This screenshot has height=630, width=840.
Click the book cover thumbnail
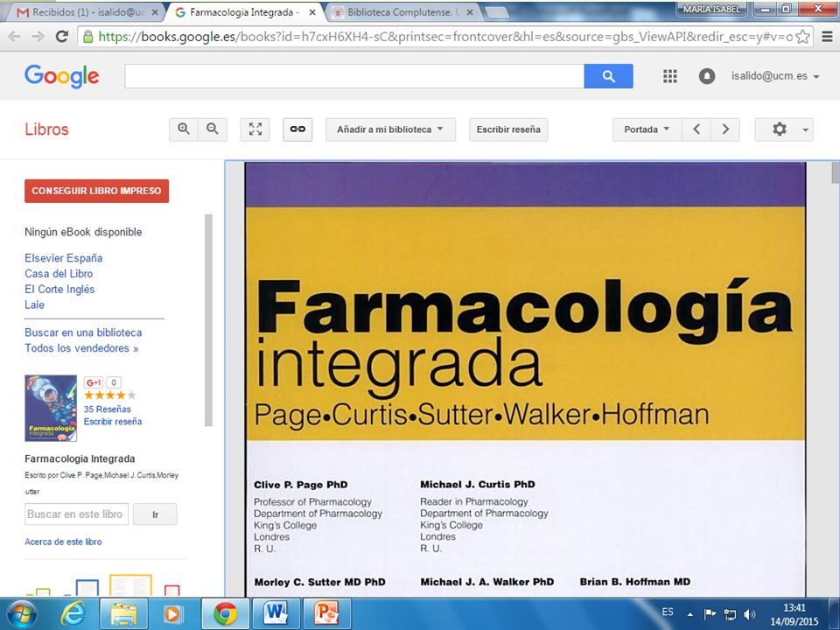[51, 409]
